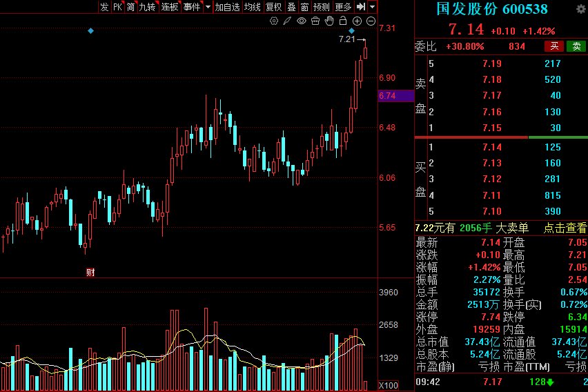Switch to 简 simple view
Image resolution: width=588 pixels, height=392 pixels.
click(130, 7)
